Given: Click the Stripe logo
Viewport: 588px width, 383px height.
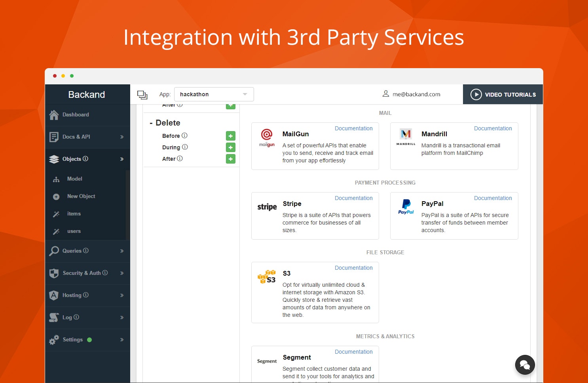Looking at the screenshot, I should (267, 207).
